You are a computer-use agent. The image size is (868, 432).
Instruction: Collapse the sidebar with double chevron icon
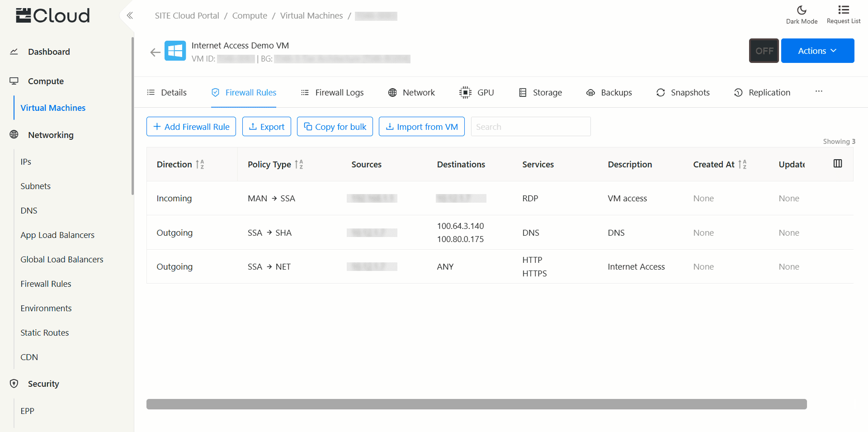point(130,16)
